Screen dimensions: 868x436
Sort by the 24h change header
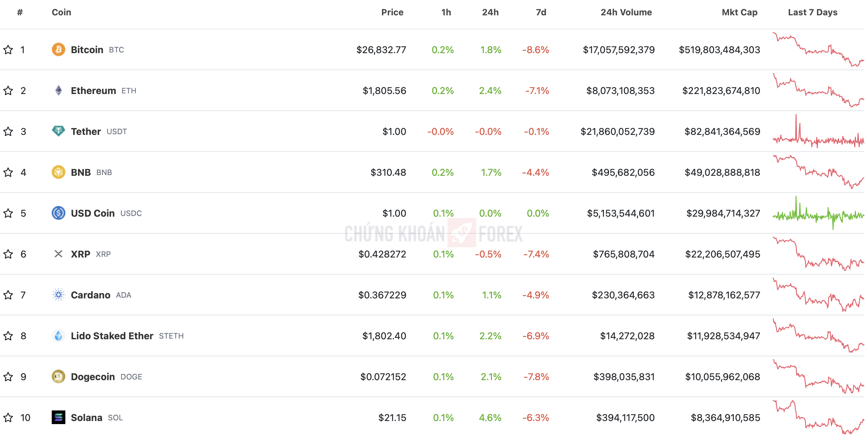pyautogui.click(x=490, y=12)
